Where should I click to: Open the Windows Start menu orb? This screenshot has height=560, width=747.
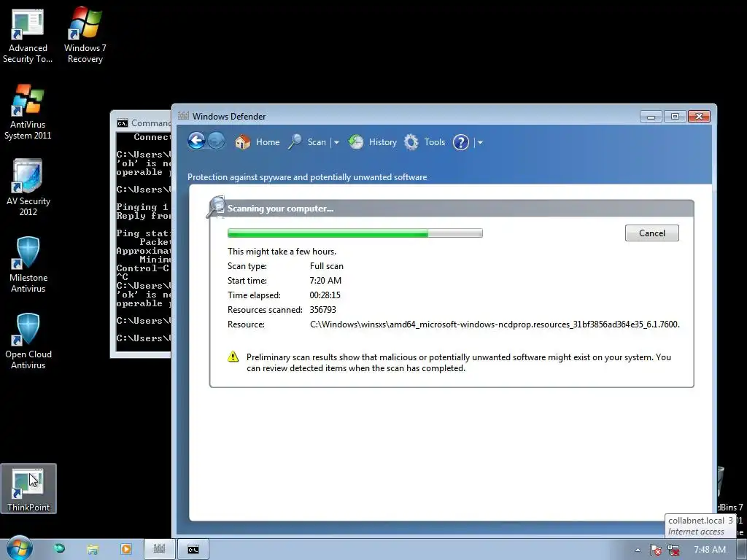[20, 548]
